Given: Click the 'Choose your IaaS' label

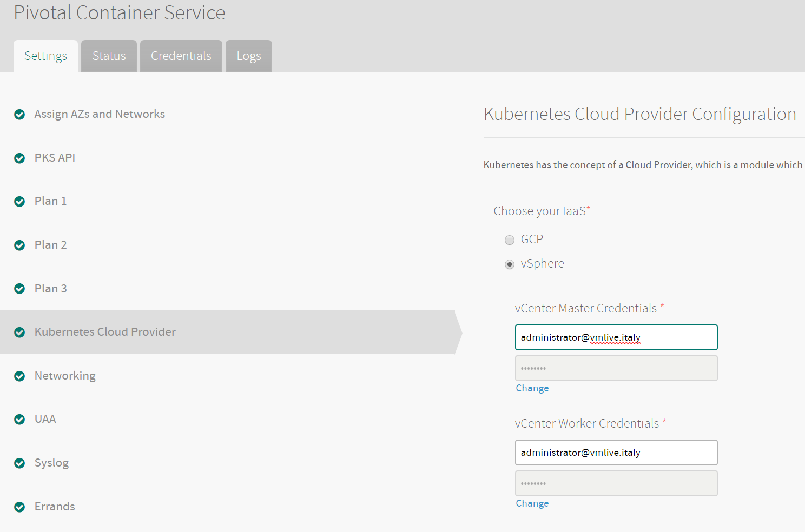Looking at the screenshot, I should pyautogui.click(x=540, y=211).
